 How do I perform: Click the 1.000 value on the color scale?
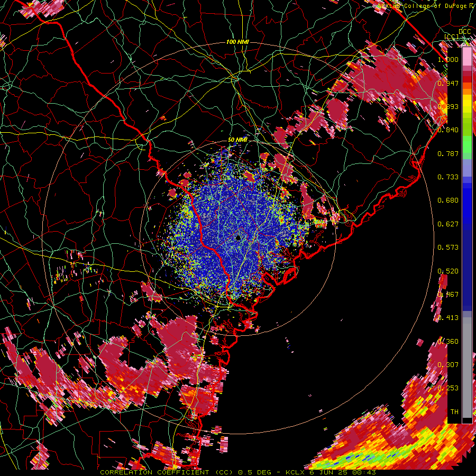[x=448, y=59]
